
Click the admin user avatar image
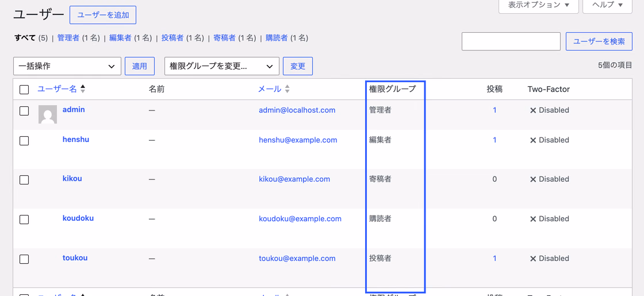click(48, 114)
